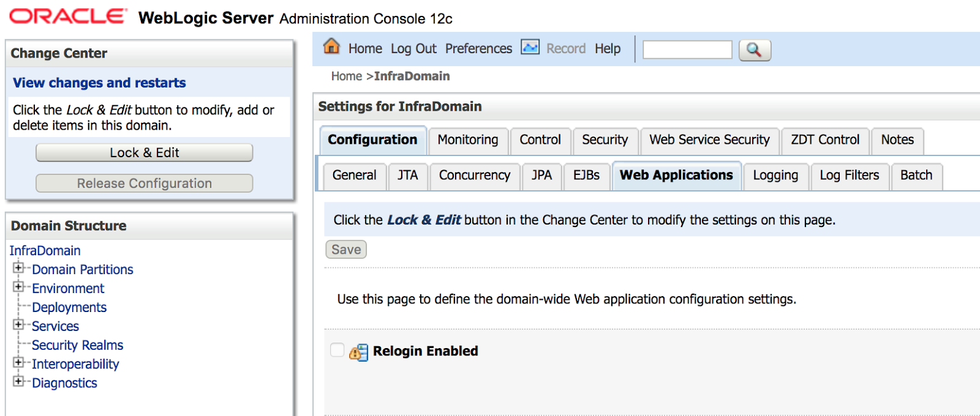Click the Relogin Enabled warning icon

click(x=358, y=352)
